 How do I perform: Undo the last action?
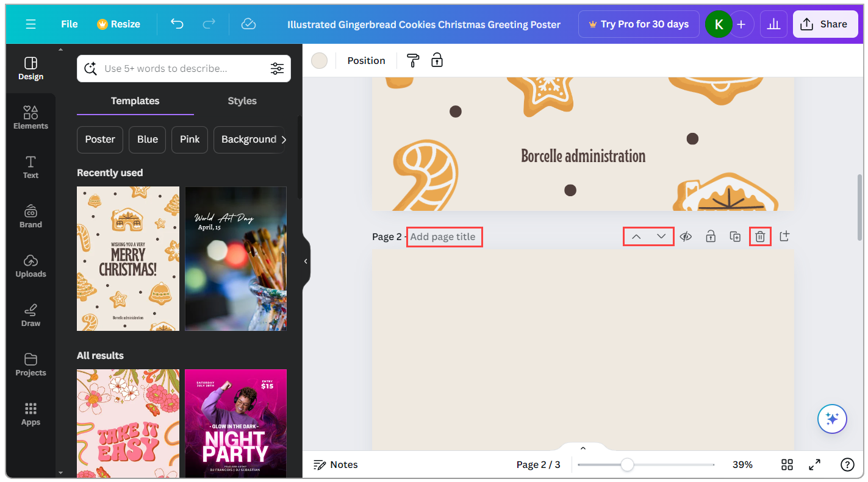click(x=177, y=24)
